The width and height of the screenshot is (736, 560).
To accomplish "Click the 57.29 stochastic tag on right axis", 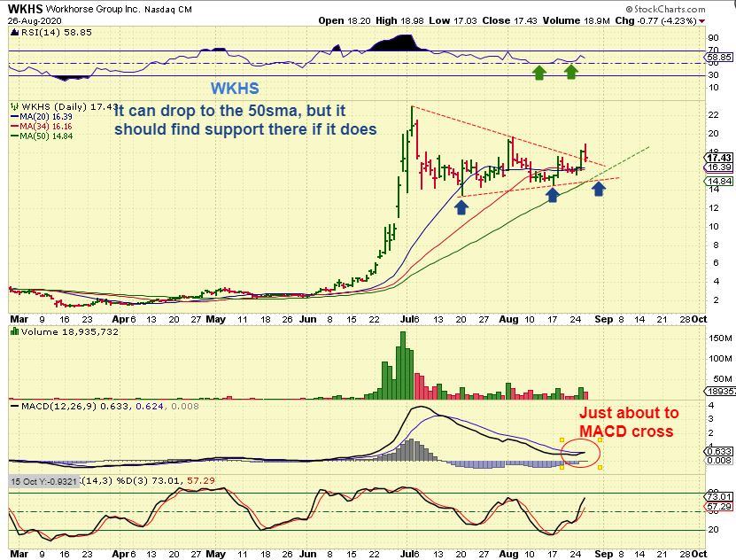I will [x=719, y=507].
